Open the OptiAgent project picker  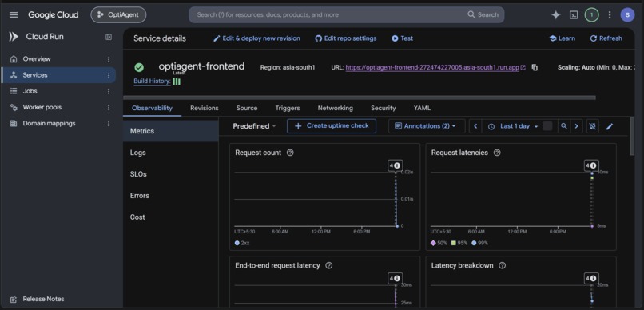click(x=118, y=15)
